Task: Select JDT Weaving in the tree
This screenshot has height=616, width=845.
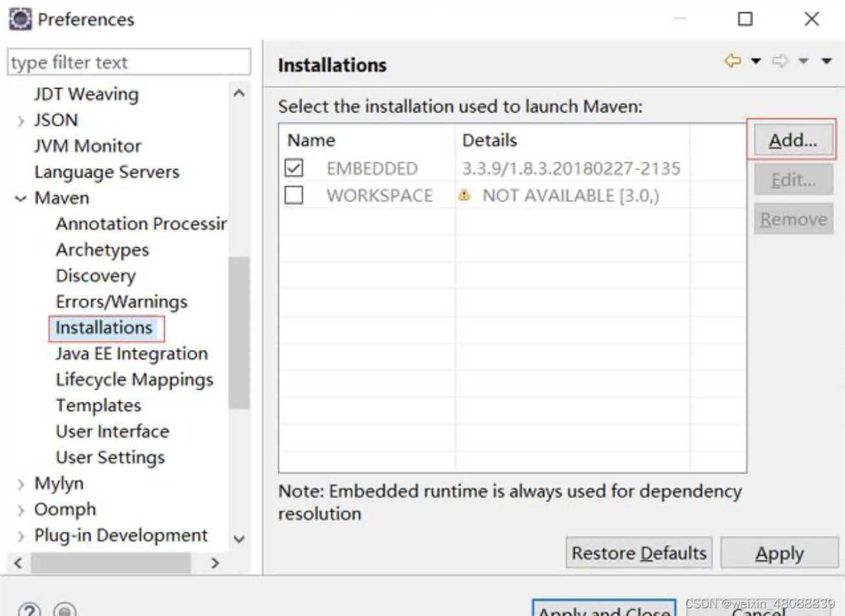Action: 86,94
